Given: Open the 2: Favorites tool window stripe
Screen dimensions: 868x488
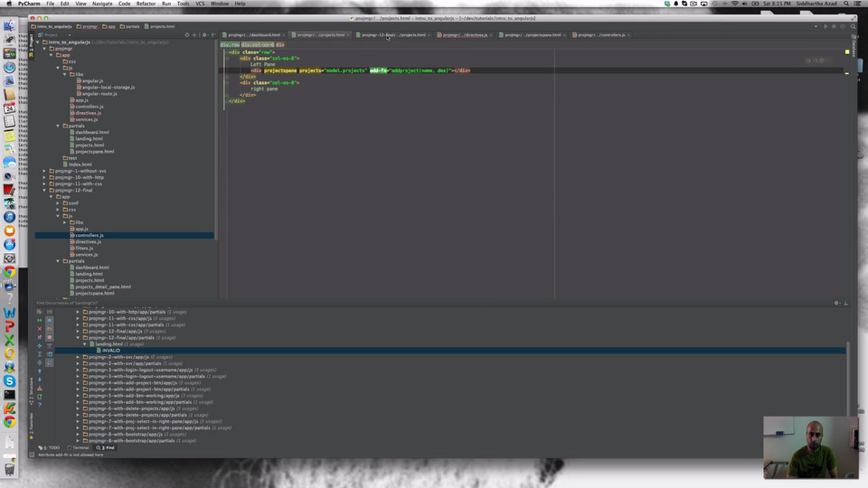Looking at the screenshot, I should [31, 427].
